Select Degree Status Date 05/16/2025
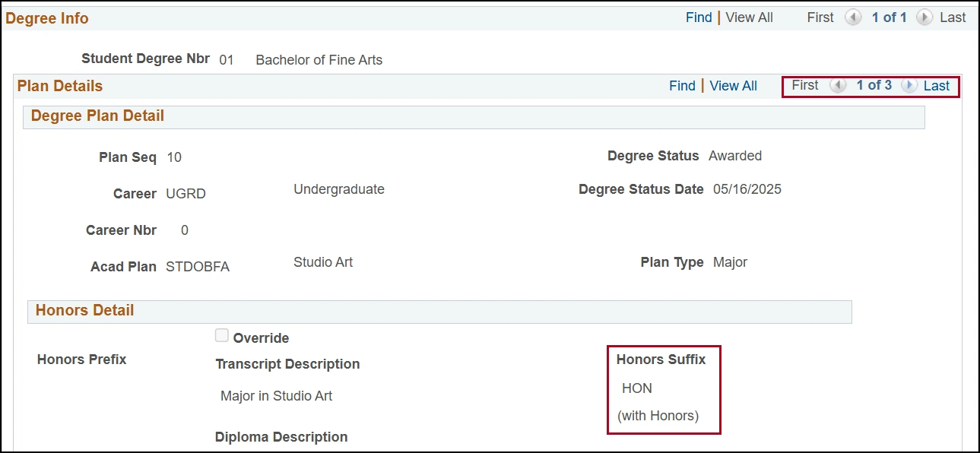The width and height of the screenshot is (980, 453). click(747, 189)
